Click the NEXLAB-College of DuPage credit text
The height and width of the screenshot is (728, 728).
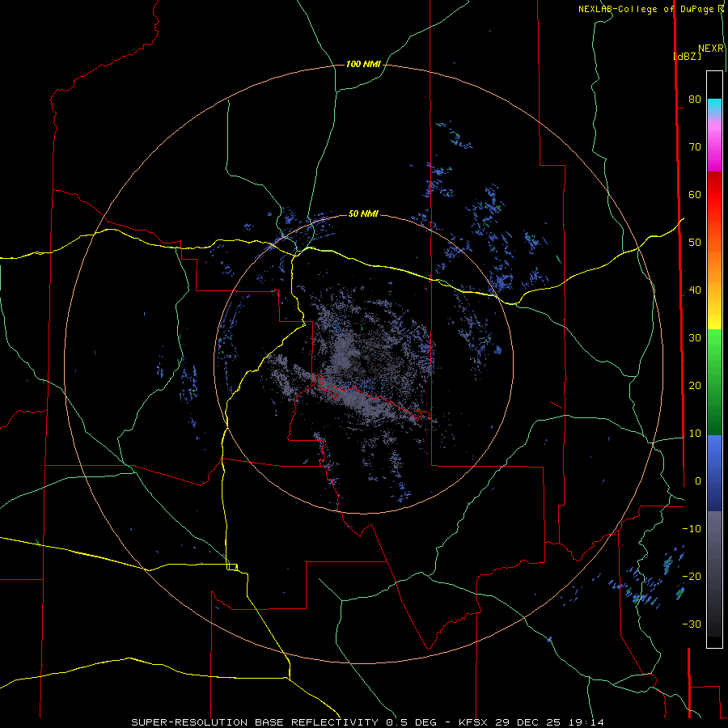click(645, 9)
